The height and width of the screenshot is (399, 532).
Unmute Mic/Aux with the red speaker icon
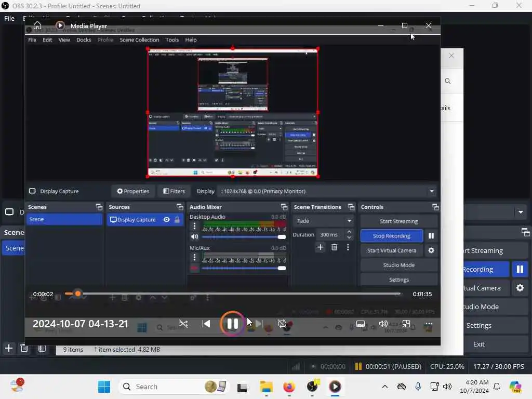point(194,268)
